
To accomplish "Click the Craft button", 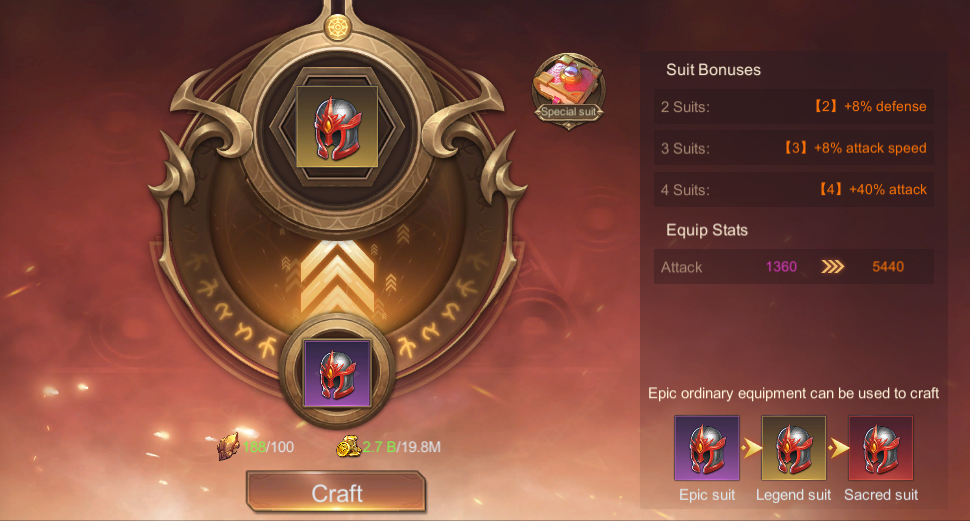I will click(x=337, y=493).
